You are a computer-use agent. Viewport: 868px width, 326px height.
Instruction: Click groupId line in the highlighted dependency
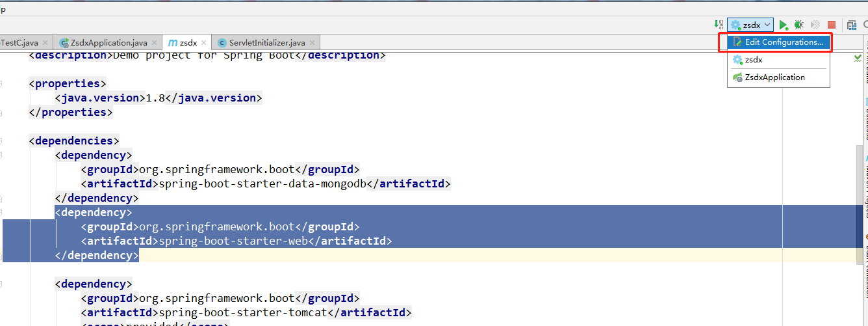[x=220, y=226]
